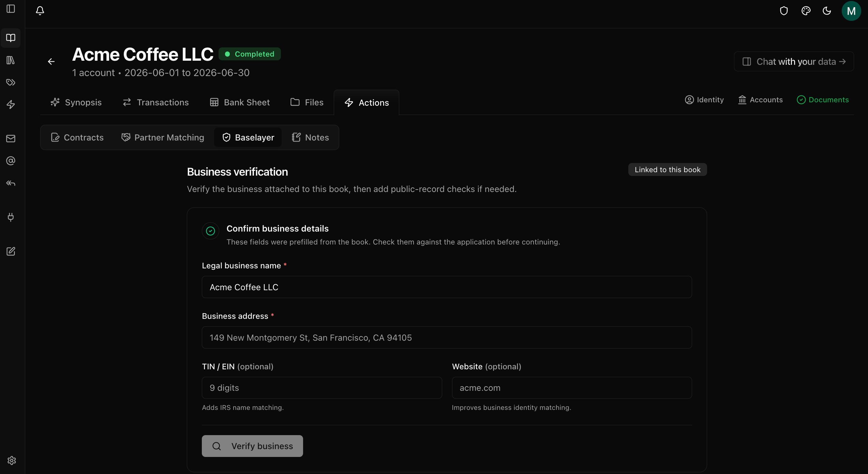Open the mail envelope sidebar icon
868x474 pixels.
coord(11,138)
